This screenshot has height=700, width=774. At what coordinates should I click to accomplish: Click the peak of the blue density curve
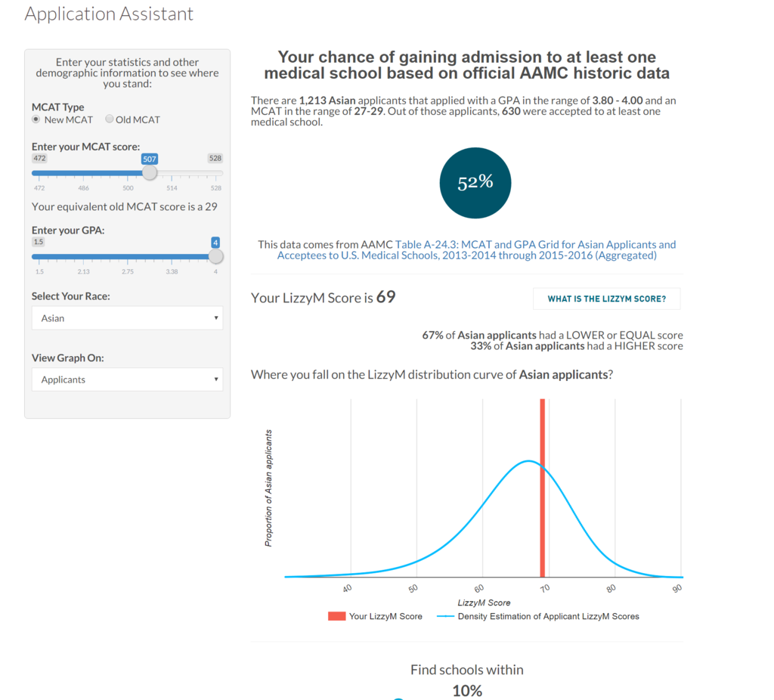[528, 461]
